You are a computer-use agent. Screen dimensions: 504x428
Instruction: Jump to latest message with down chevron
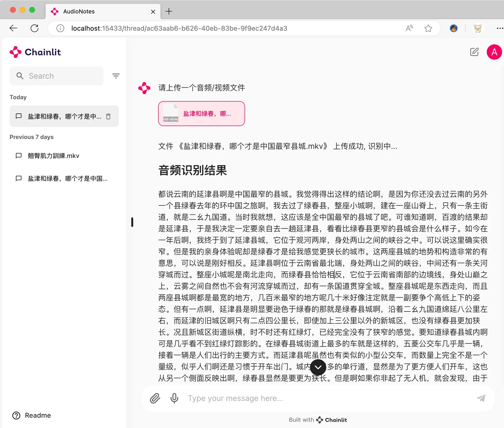318,367
